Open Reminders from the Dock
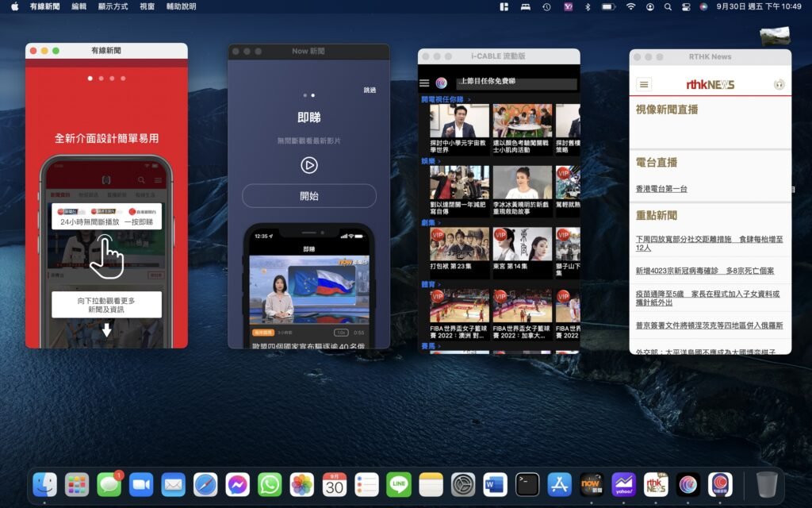812x508 pixels. 366,485
